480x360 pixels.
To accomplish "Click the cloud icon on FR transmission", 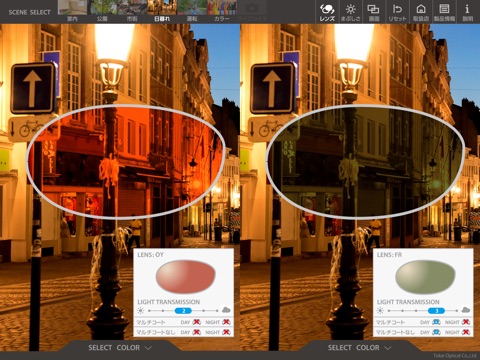I will tap(466, 310).
